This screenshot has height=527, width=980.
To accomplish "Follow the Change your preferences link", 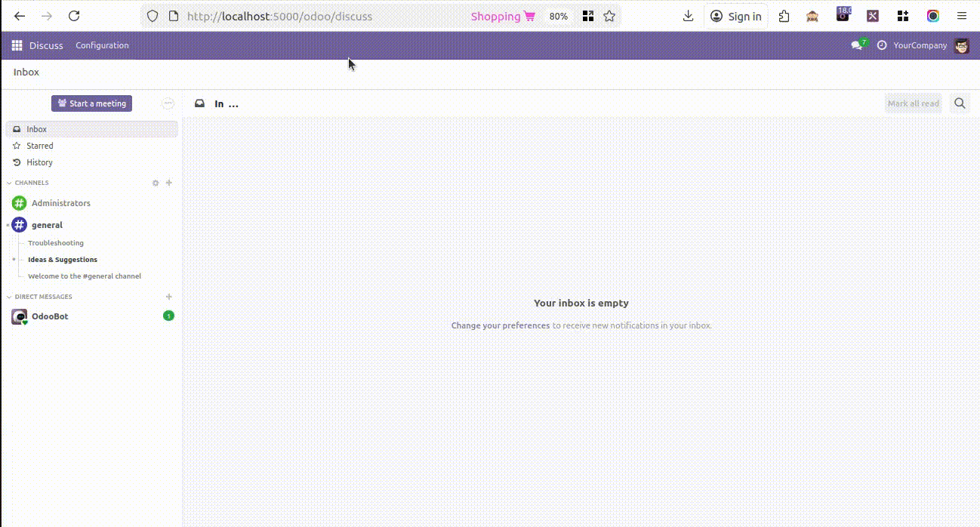I will [x=501, y=325].
